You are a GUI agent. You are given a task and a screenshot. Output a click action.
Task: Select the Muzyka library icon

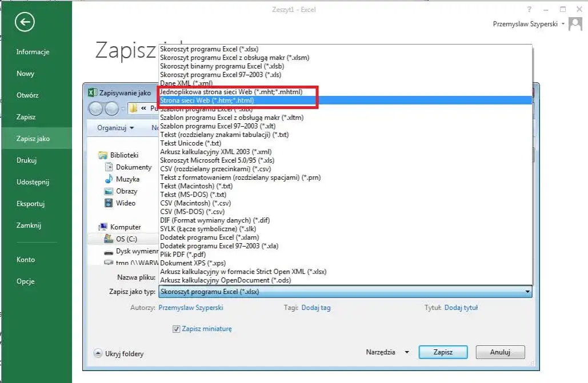109,179
